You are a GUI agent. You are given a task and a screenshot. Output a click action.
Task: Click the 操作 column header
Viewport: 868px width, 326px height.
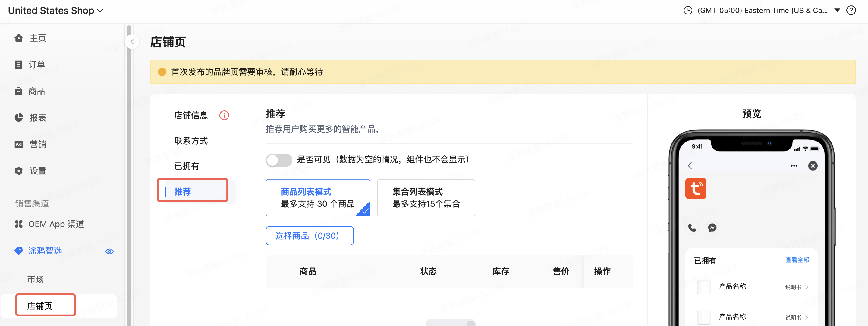coord(602,271)
